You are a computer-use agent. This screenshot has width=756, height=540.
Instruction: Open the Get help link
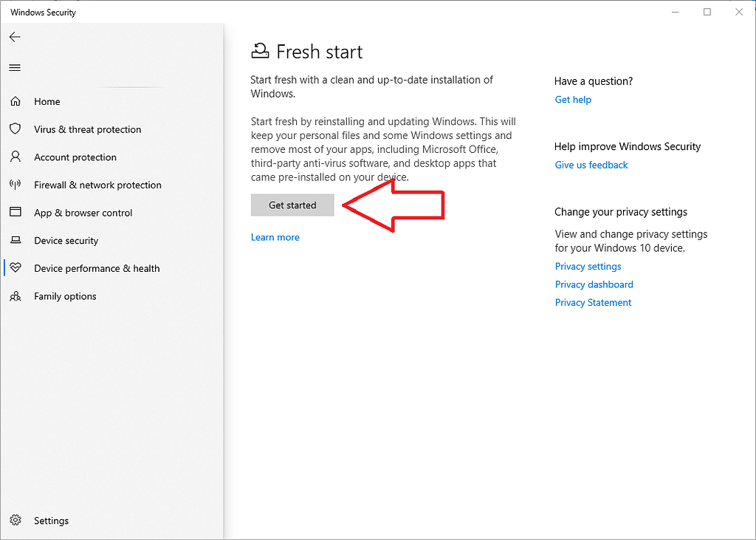tap(573, 100)
